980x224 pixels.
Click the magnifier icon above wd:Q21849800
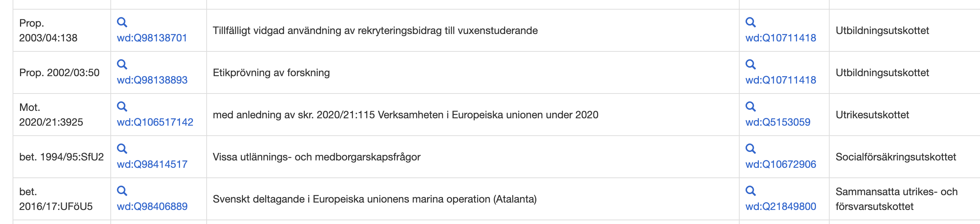(x=750, y=191)
